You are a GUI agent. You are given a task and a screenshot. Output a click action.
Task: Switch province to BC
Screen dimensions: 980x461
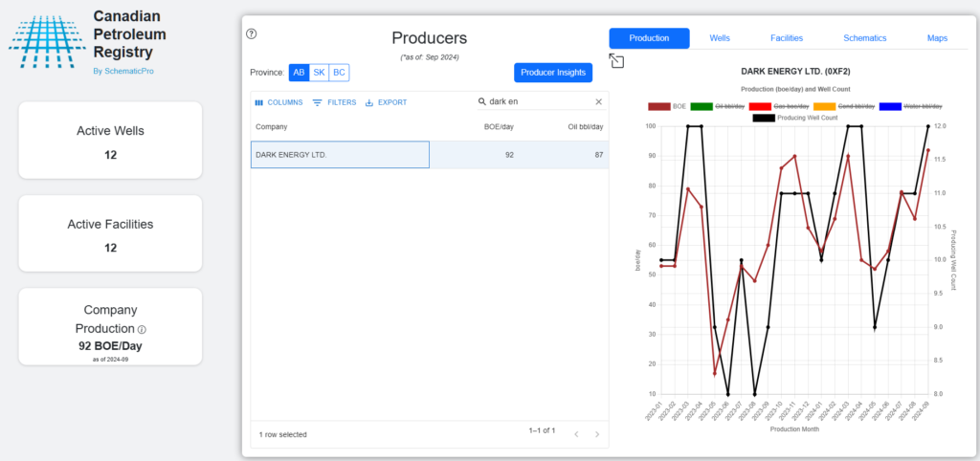click(x=338, y=73)
